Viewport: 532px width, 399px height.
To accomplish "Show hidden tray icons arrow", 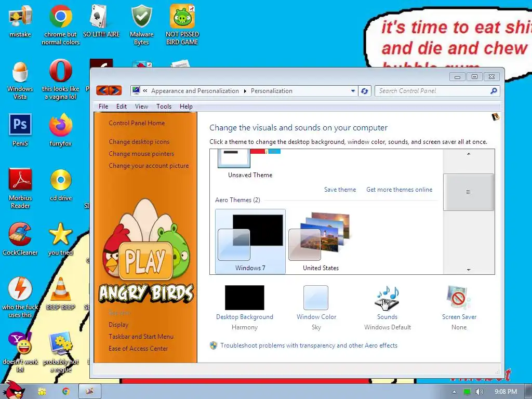I will pos(454,392).
